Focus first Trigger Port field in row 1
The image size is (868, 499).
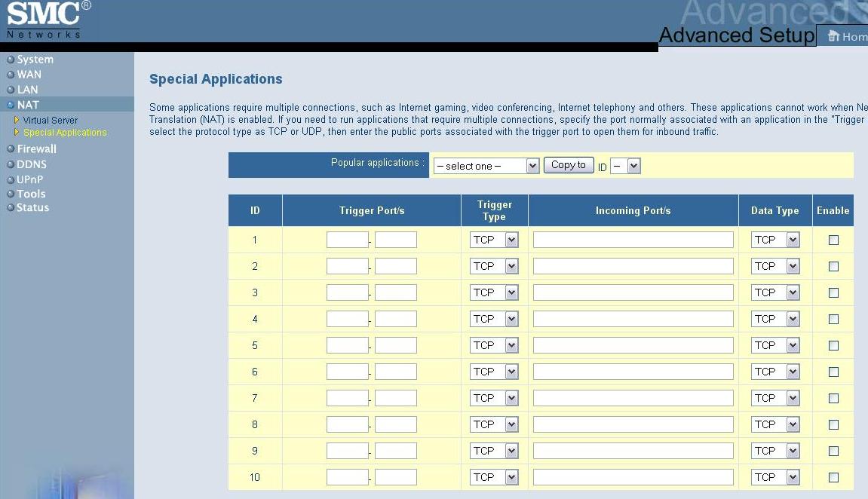click(x=348, y=240)
